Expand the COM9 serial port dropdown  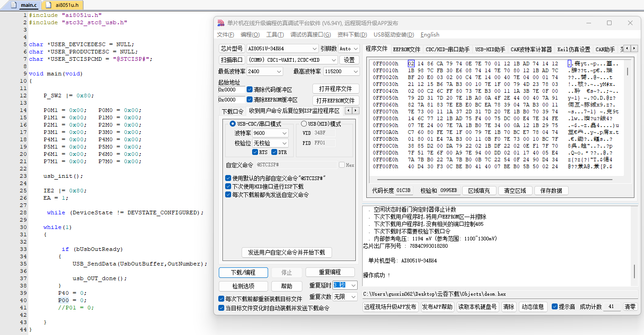pyautogui.click(x=333, y=60)
